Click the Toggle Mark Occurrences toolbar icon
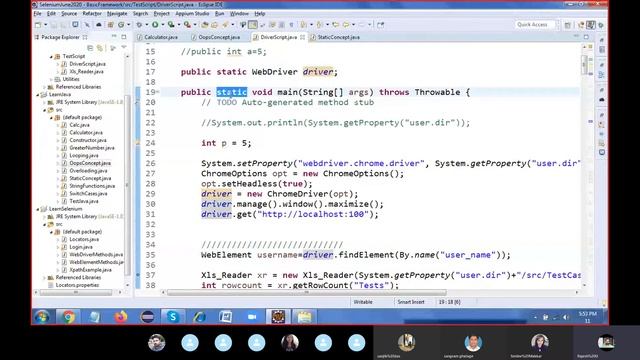Image resolution: width=640 pixels, height=360 pixels. point(253,25)
